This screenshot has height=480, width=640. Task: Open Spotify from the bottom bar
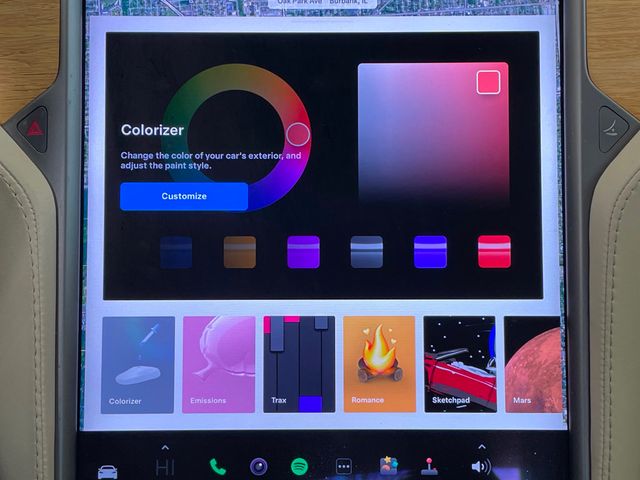[x=299, y=466]
